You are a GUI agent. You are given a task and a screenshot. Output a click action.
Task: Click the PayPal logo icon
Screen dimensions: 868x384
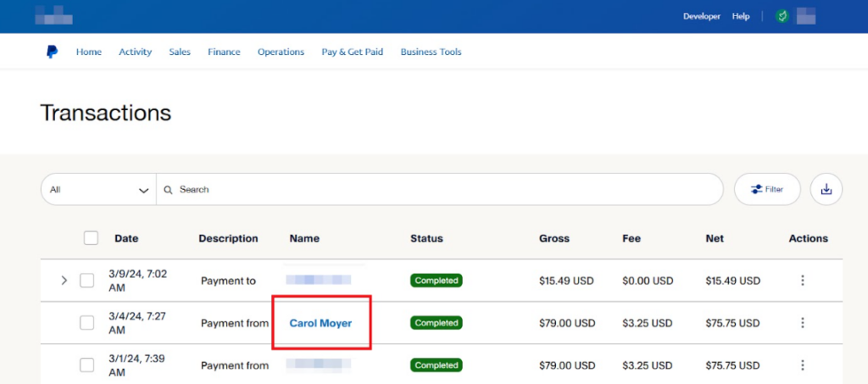point(52,52)
